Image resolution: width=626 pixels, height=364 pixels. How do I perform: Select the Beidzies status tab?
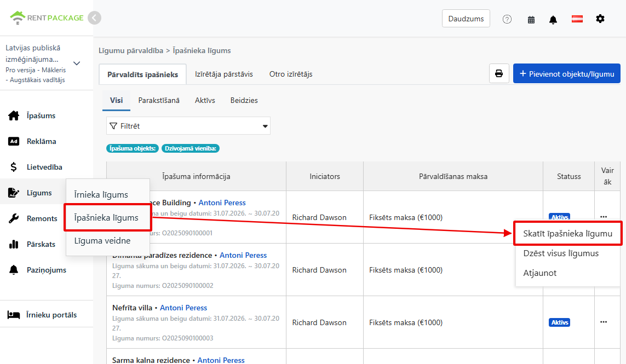click(244, 101)
